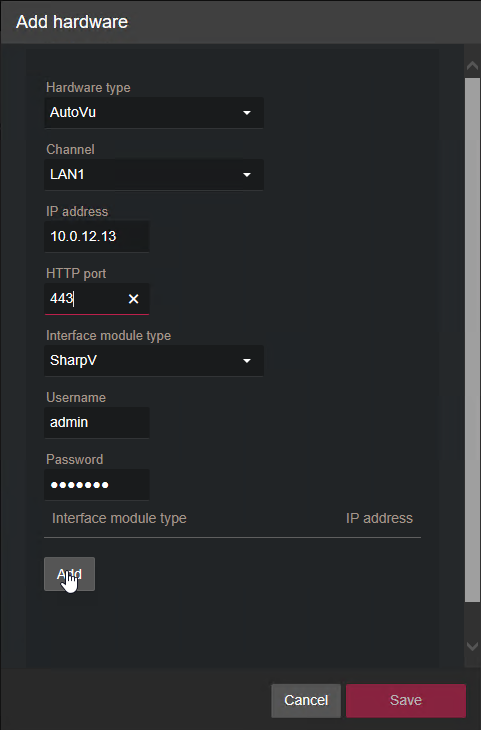
Task: Click the Add hardware dialog title bar
Action: 240,22
